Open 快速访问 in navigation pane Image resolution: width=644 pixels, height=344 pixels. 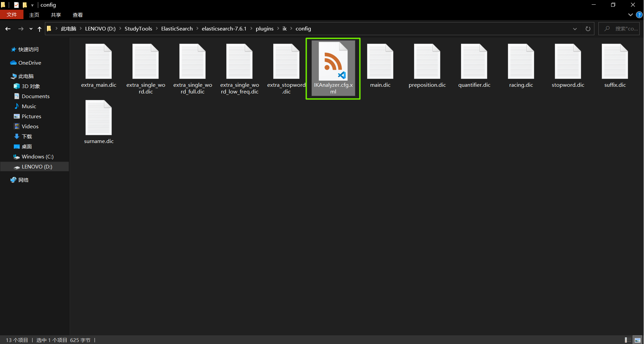28,49
